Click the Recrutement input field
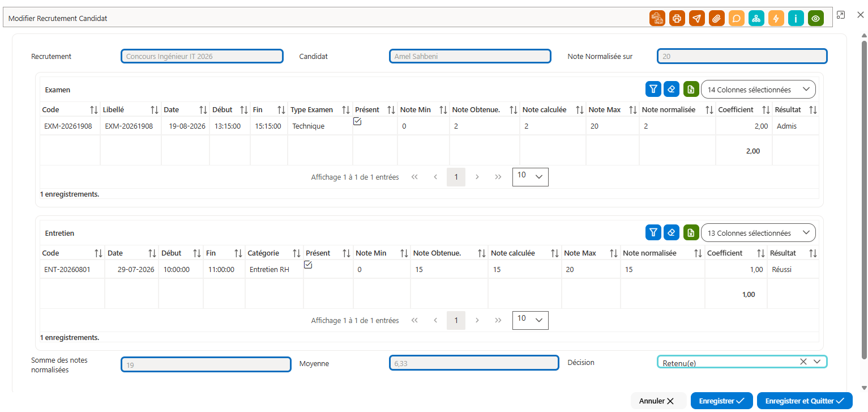The width and height of the screenshot is (868, 412). pos(202,56)
